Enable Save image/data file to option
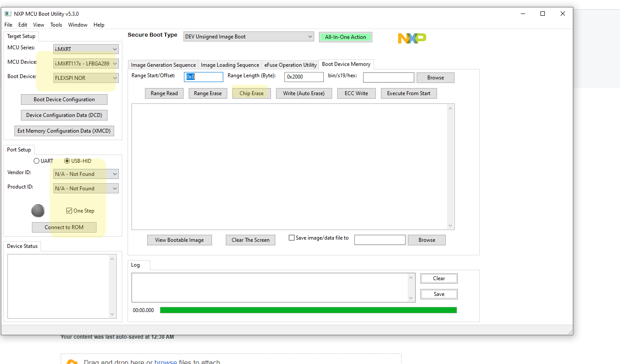 (291, 237)
